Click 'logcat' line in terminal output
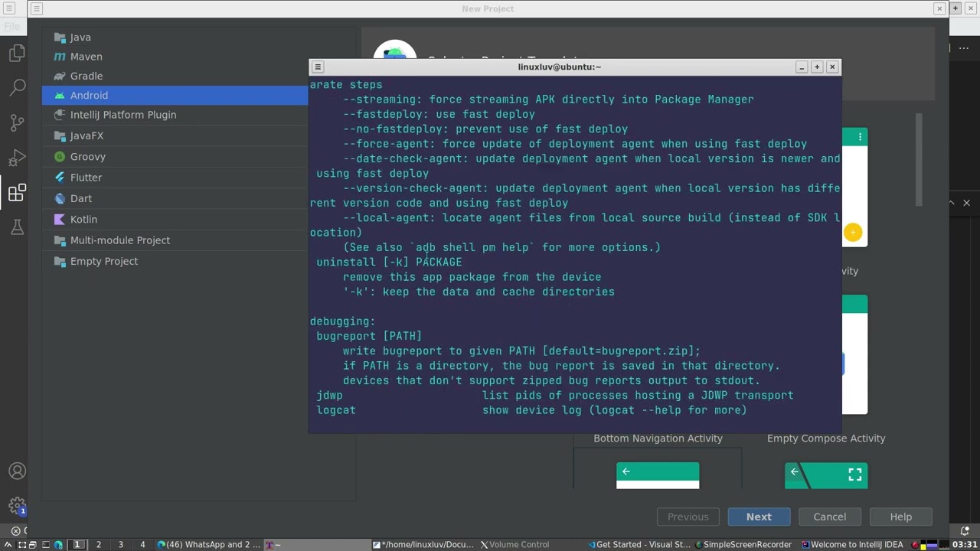This screenshot has width=980, height=551. tap(336, 410)
